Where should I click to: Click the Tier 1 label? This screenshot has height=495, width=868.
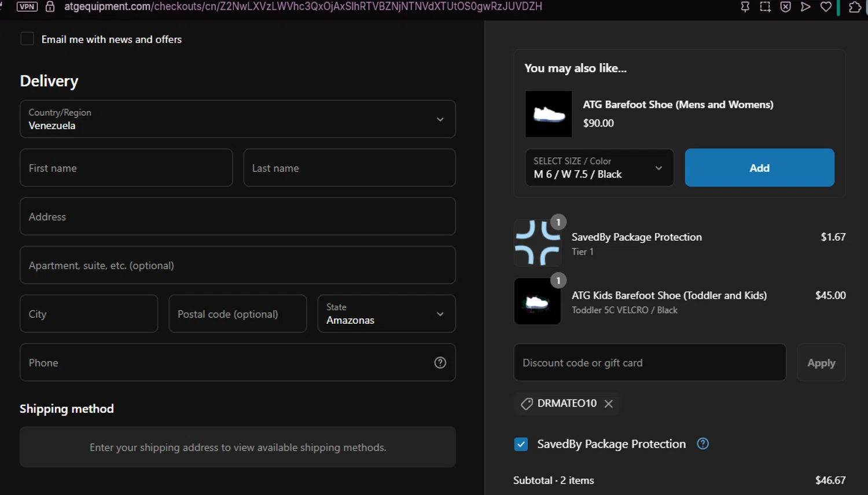[583, 252]
